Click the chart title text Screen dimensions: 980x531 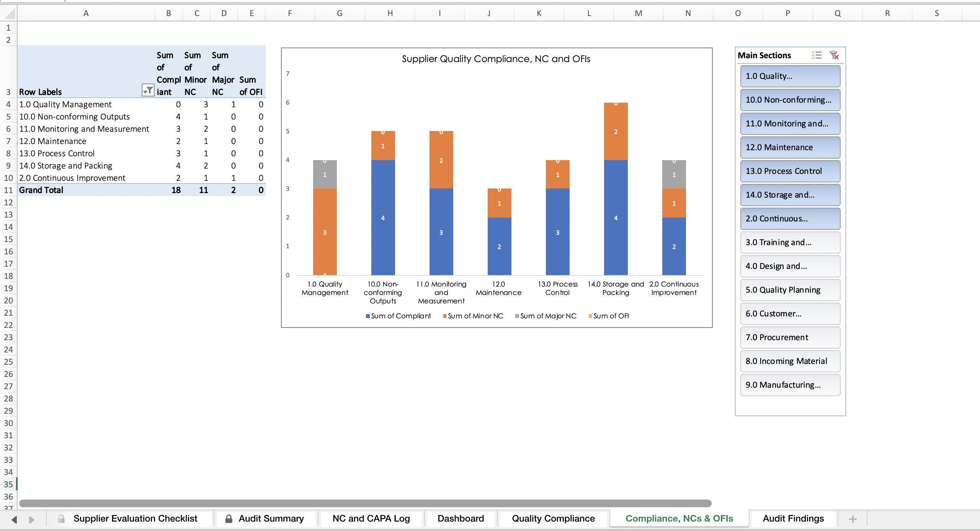click(496, 59)
